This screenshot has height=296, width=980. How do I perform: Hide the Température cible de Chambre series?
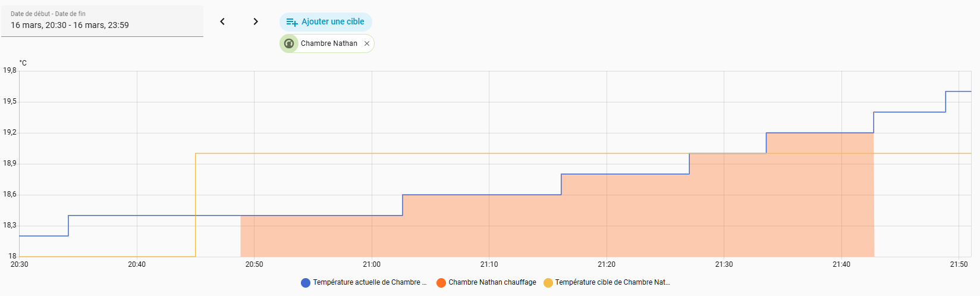point(612,282)
